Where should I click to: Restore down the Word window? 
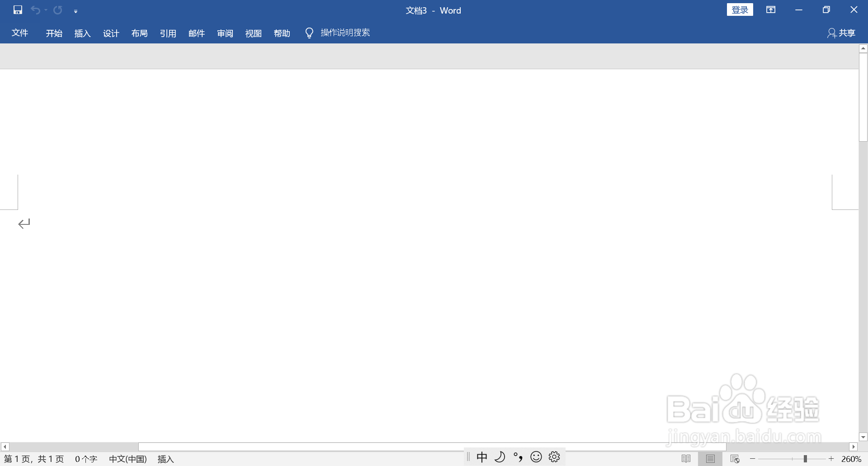[826, 10]
